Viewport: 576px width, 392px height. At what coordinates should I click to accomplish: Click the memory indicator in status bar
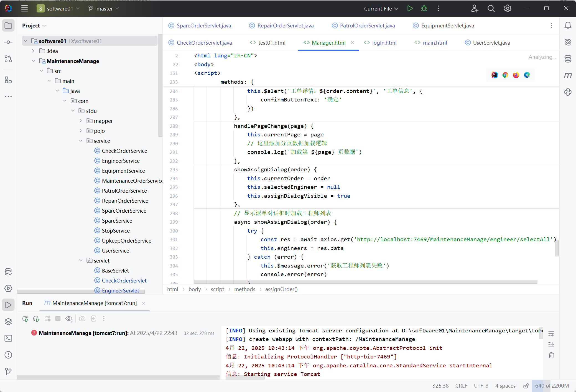[x=552, y=386]
